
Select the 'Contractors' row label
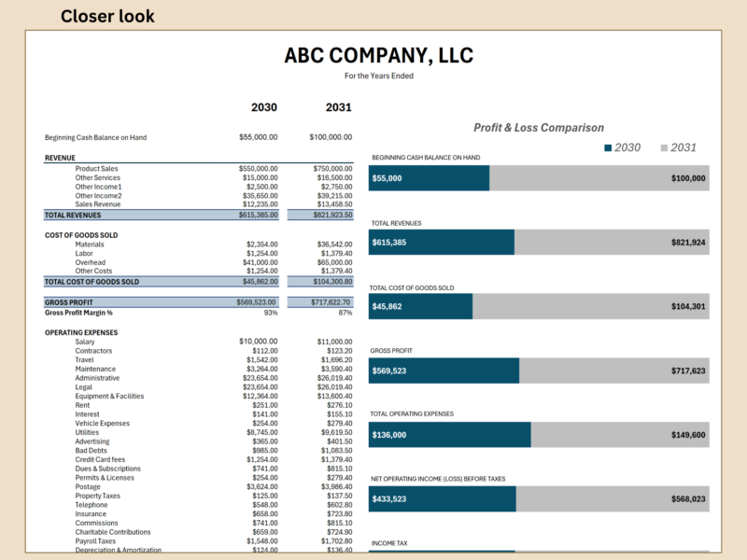(94, 351)
